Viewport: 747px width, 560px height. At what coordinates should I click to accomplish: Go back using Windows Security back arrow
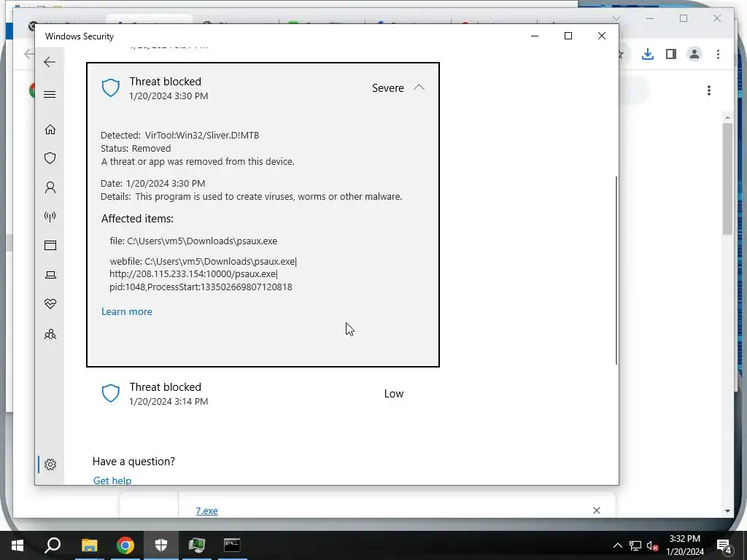click(50, 62)
